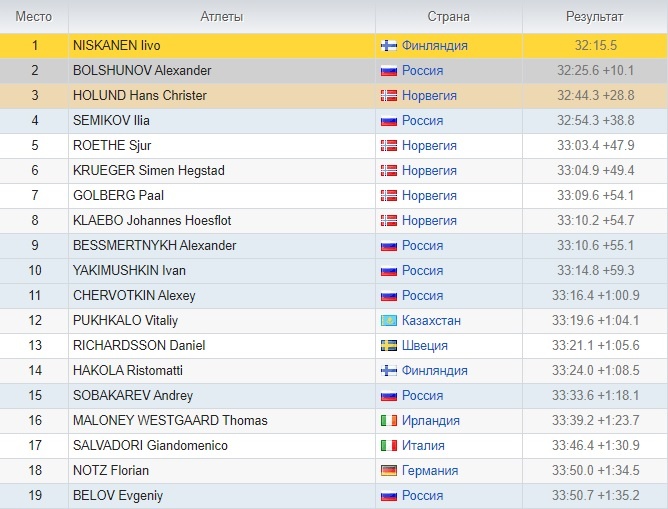Image resolution: width=668 pixels, height=509 pixels.
Task: Open the Финляндия link in Hakola's row
Action: coord(435,371)
